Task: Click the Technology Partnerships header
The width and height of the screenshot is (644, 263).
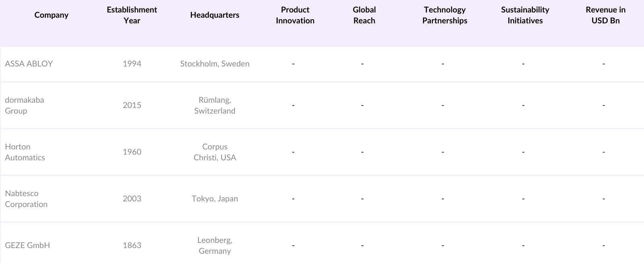Action: 444,15
